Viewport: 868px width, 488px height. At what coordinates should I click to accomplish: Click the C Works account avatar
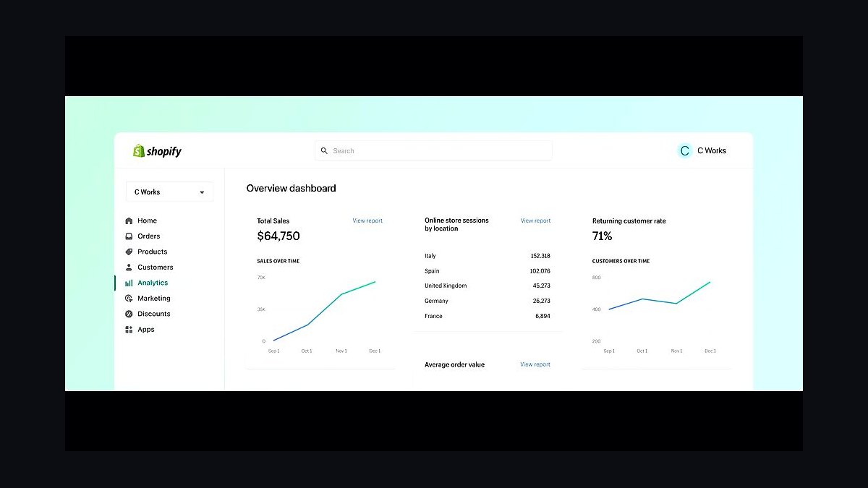[x=684, y=150]
